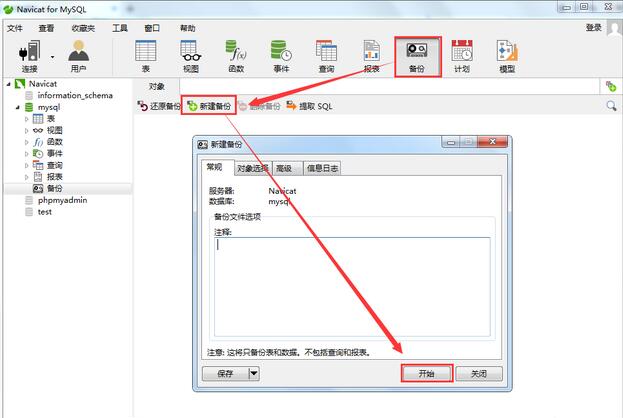Select the 报表 (Report) toolbar icon
623x418 pixels.
coord(371,56)
